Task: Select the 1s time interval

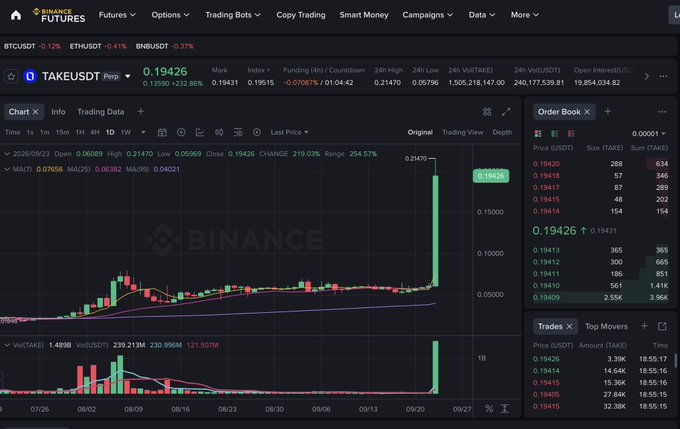Action: click(30, 132)
